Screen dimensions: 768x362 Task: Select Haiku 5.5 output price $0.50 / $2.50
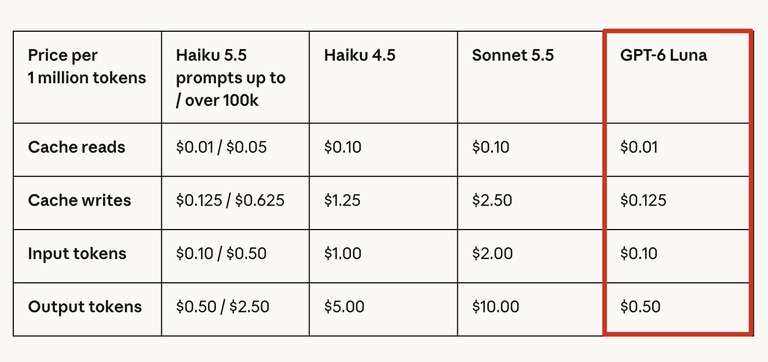coord(223,307)
